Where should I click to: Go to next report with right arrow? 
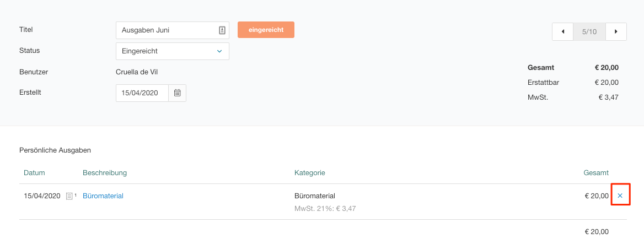[x=616, y=32]
